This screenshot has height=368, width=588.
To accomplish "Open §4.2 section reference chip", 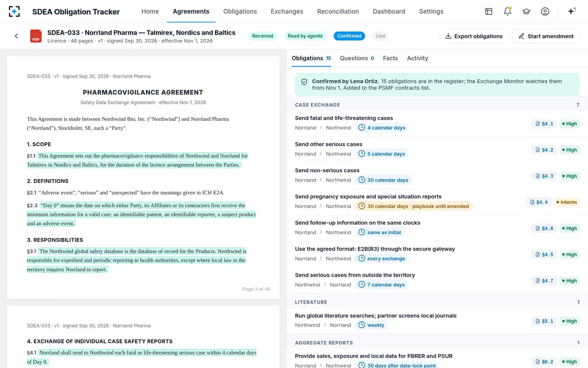I will click(x=544, y=150).
